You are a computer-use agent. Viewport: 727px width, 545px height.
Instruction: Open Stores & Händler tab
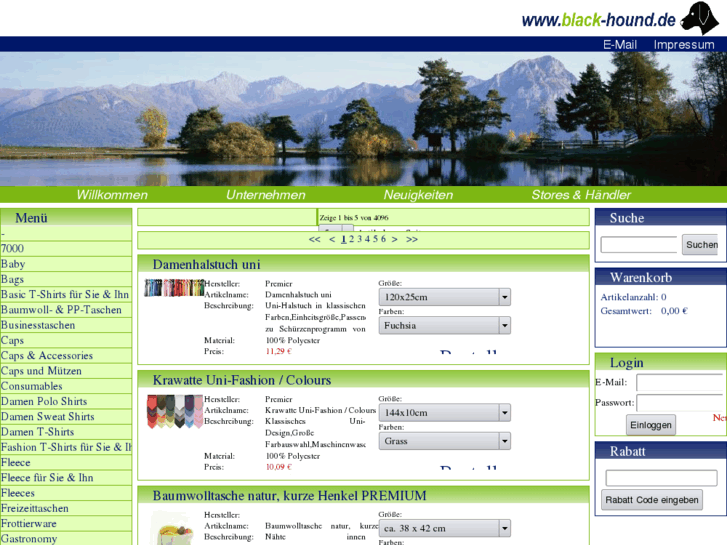coord(581,195)
